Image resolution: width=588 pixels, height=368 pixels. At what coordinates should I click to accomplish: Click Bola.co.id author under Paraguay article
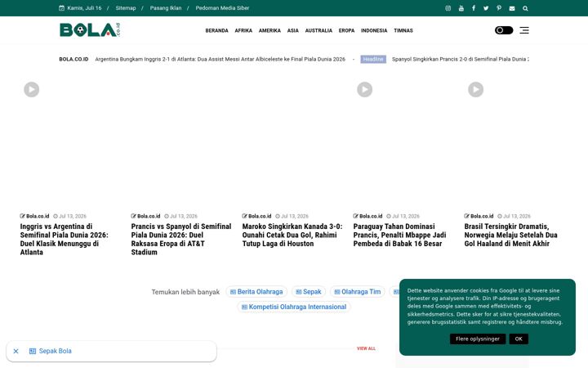click(371, 216)
